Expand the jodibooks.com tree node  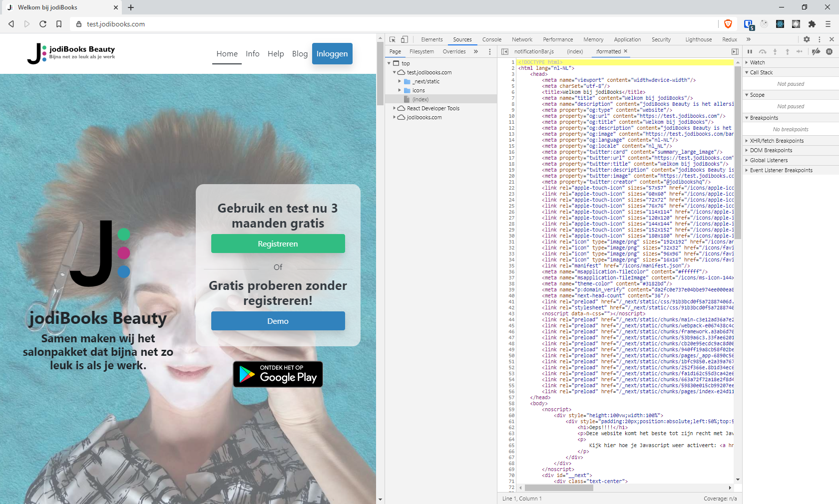[394, 117]
